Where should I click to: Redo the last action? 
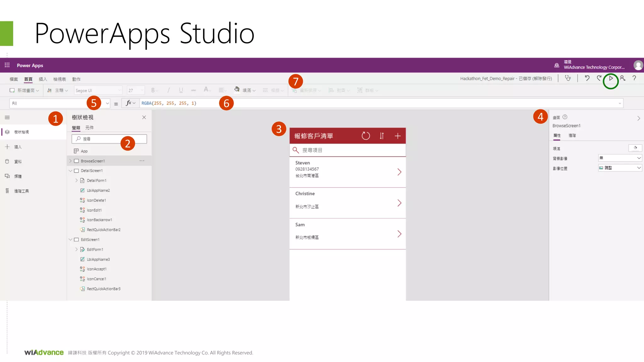point(599,78)
